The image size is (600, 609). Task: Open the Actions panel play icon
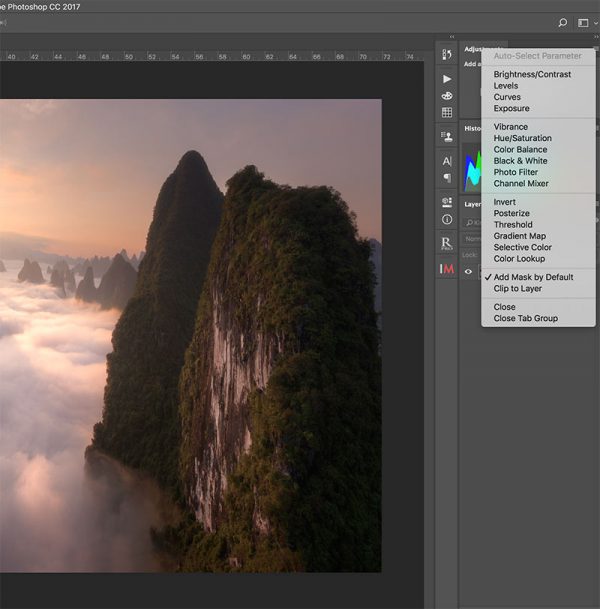(447, 78)
